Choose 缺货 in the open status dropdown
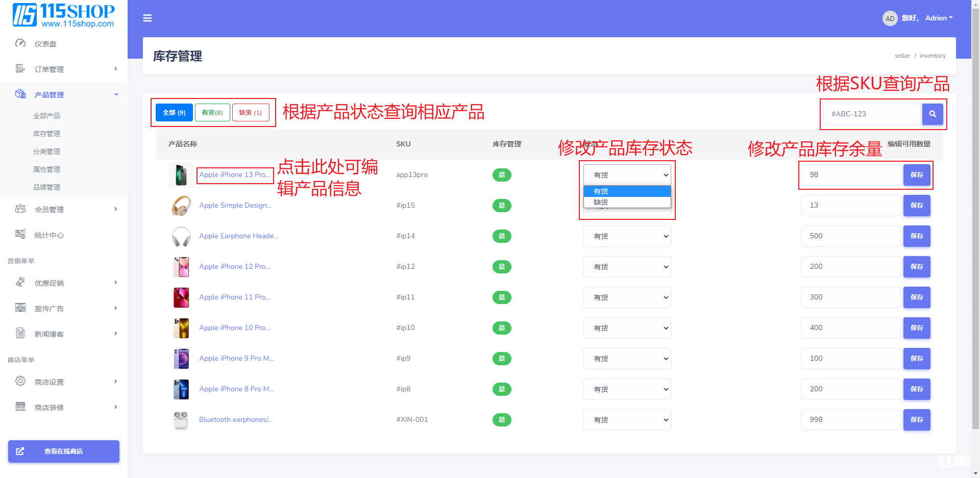The image size is (980, 478). 627,202
